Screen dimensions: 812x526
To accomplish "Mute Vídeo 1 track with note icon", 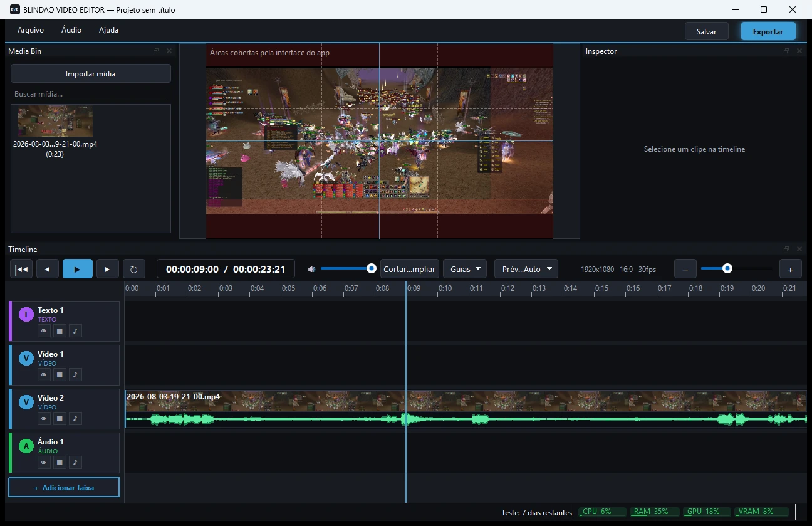I will tap(75, 375).
